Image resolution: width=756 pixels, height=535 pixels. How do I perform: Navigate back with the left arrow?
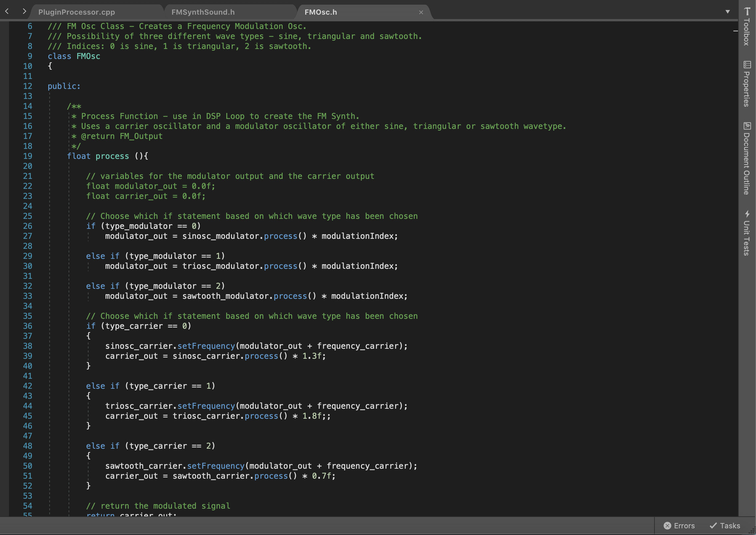(x=7, y=12)
